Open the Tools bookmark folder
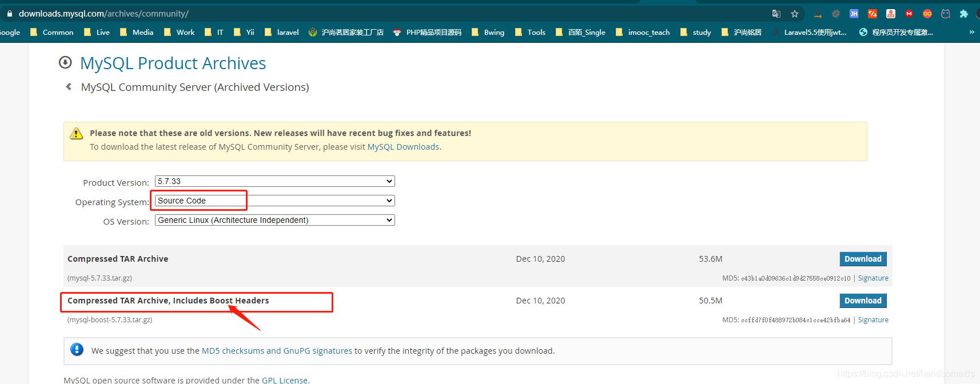 tap(530, 33)
